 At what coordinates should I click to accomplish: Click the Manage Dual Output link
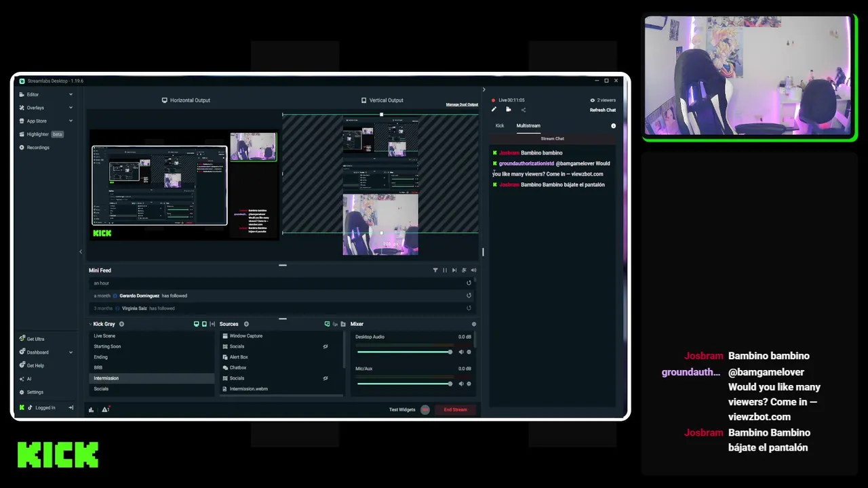pyautogui.click(x=462, y=104)
